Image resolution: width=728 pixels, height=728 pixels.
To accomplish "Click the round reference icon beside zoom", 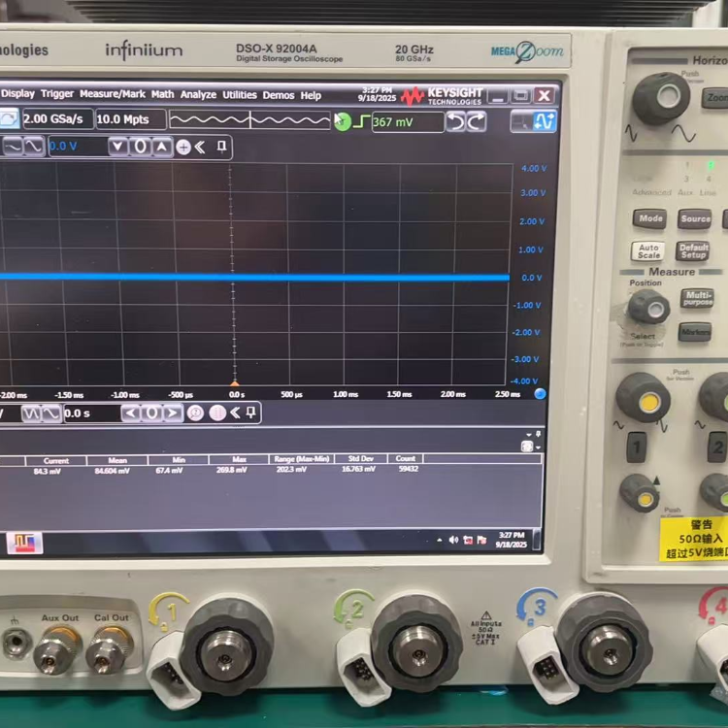I will pos(217,413).
